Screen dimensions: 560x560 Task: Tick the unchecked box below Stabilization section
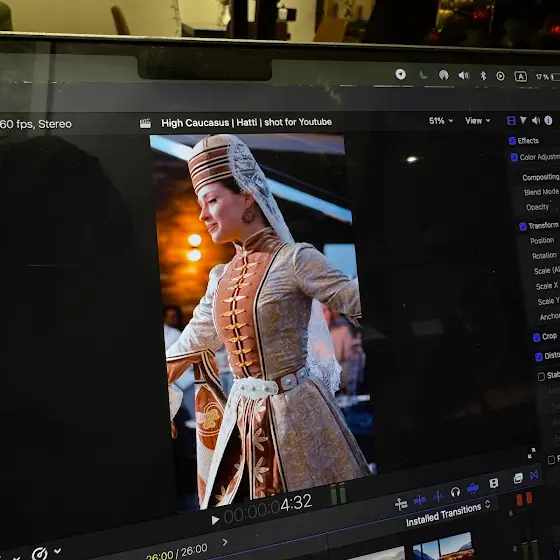click(x=551, y=460)
